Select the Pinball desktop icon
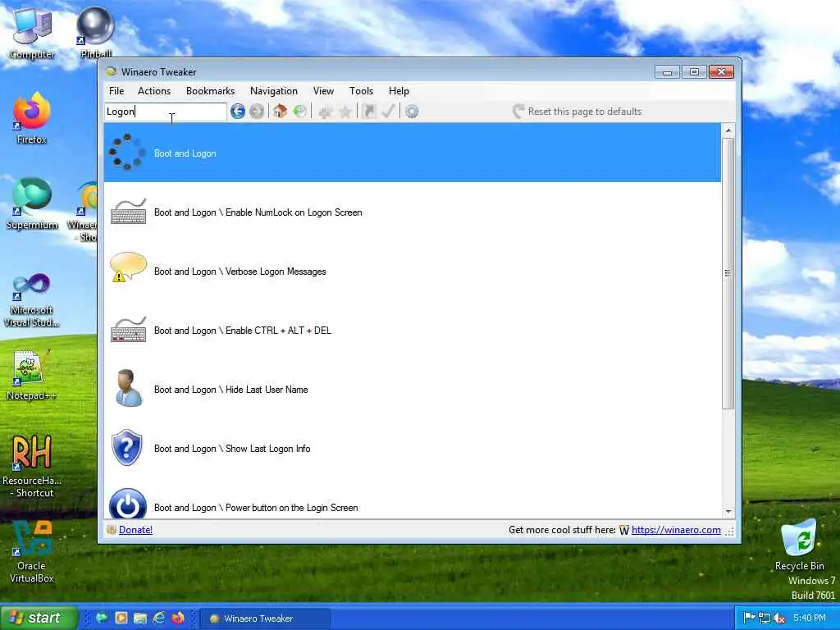This screenshot has width=840, height=630. 96,33
